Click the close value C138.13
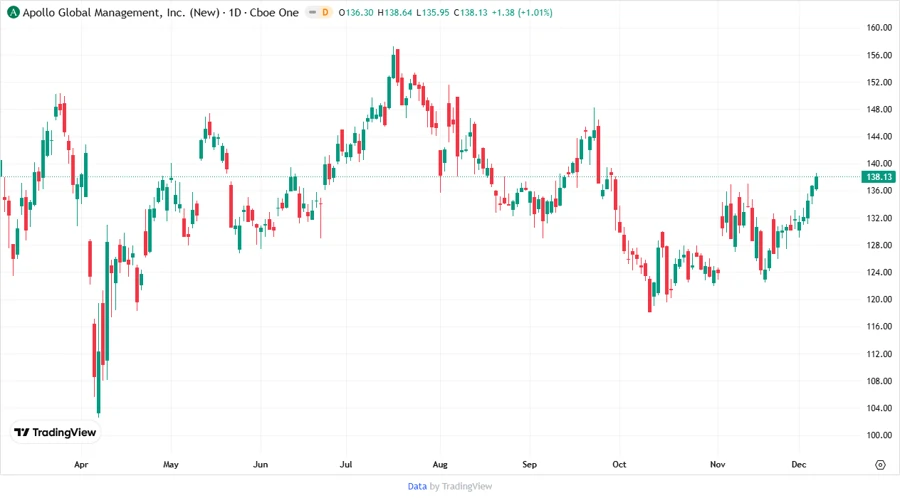 tap(470, 12)
